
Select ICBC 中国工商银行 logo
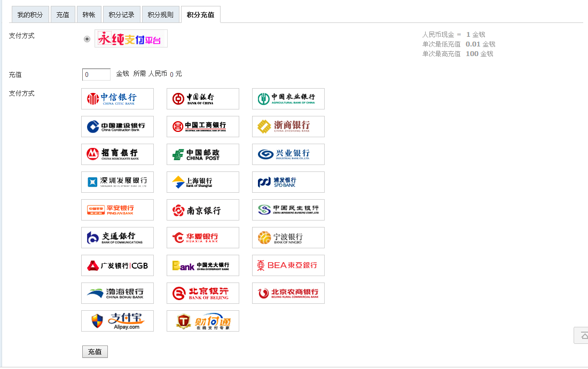[x=203, y=127]
